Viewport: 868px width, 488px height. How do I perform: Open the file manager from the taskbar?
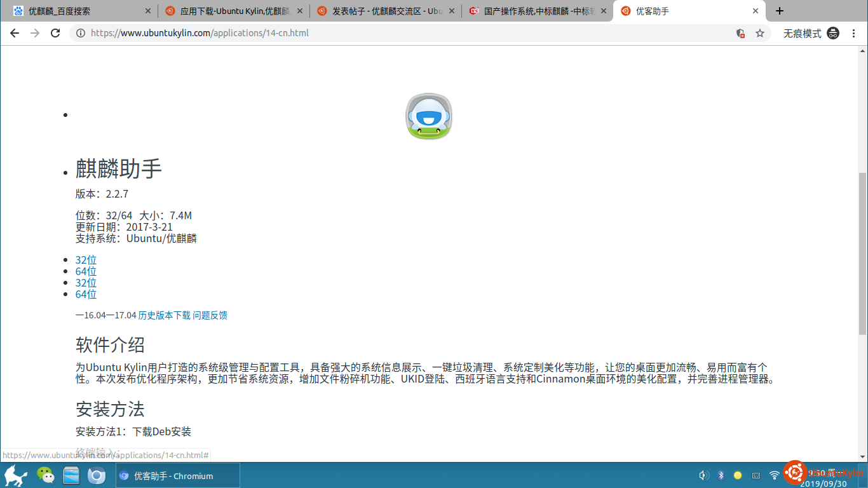71,475
